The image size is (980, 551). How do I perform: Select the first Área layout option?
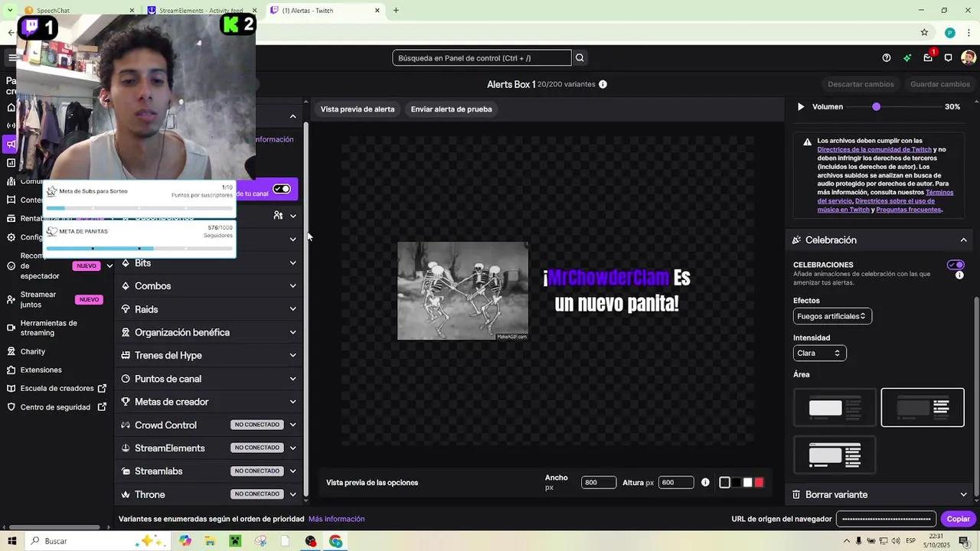tap(835, 407)
